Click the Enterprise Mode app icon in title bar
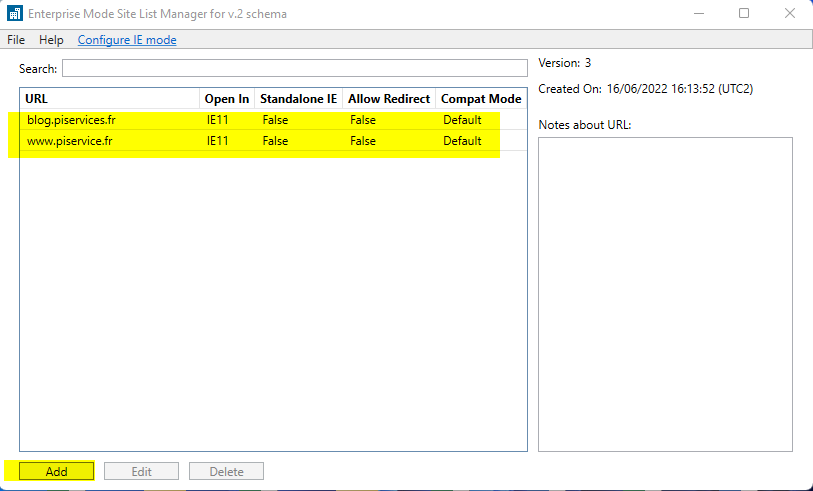This screenshot has width=813, height=491. click(15, 13)
